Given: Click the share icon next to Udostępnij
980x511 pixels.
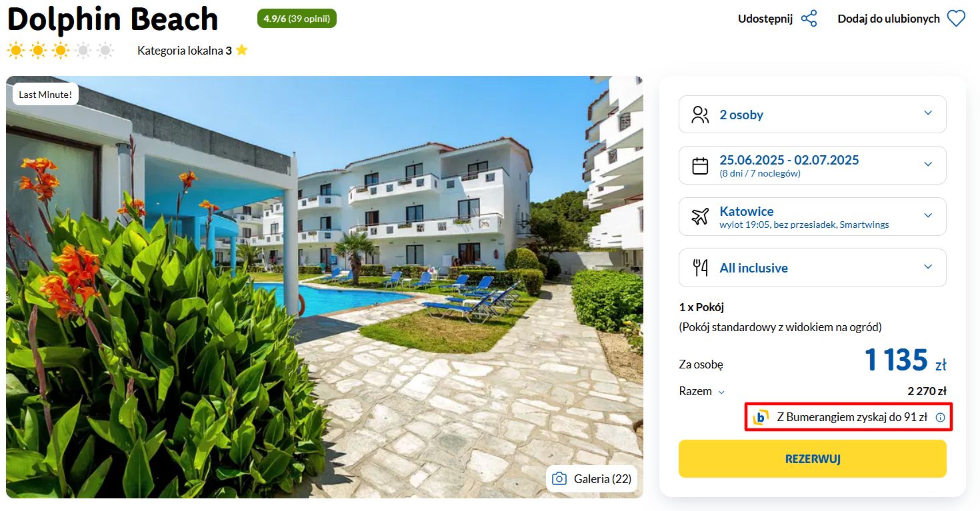Looking at the screenshot, I should [809, 19].
